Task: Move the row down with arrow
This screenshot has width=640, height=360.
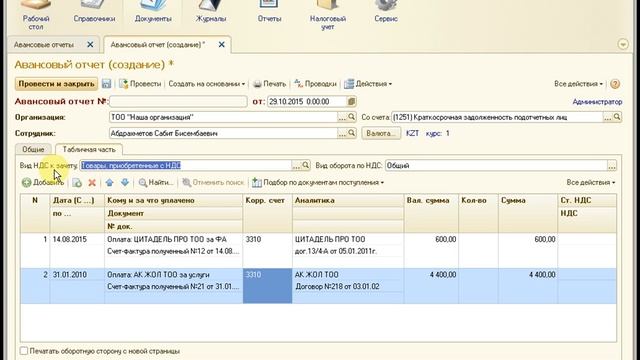Action: pyautogui.click(x=125, y=182)
